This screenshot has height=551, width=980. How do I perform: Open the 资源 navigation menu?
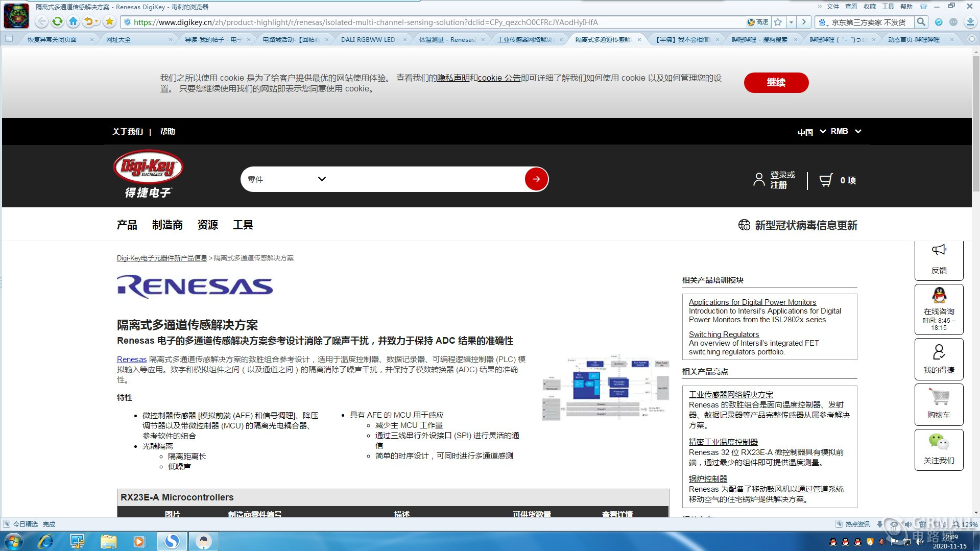pos(207,225)
